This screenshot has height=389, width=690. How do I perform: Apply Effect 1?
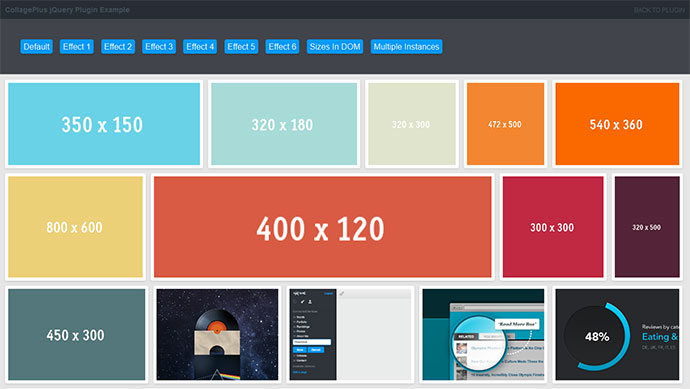(x=77, y=47)
